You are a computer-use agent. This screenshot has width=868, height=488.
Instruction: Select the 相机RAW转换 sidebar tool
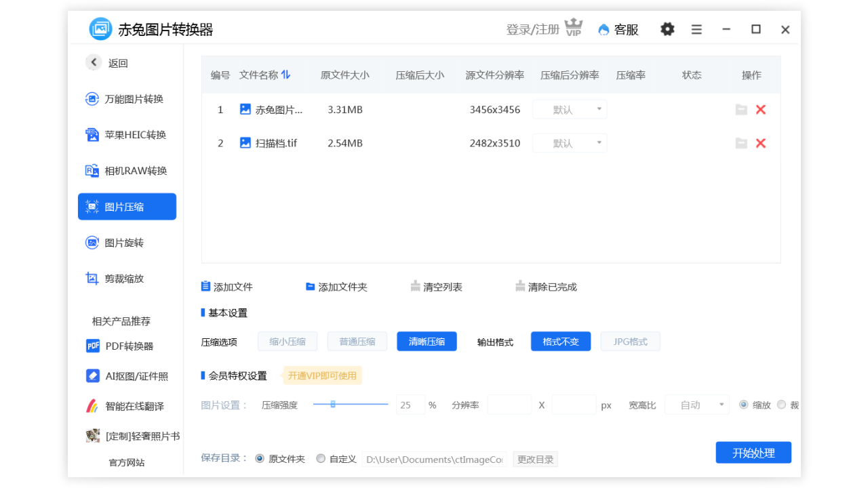point(127,170)
